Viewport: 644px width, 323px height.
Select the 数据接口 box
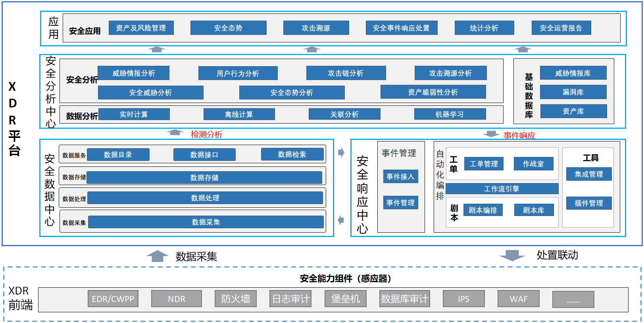point(204,155)
